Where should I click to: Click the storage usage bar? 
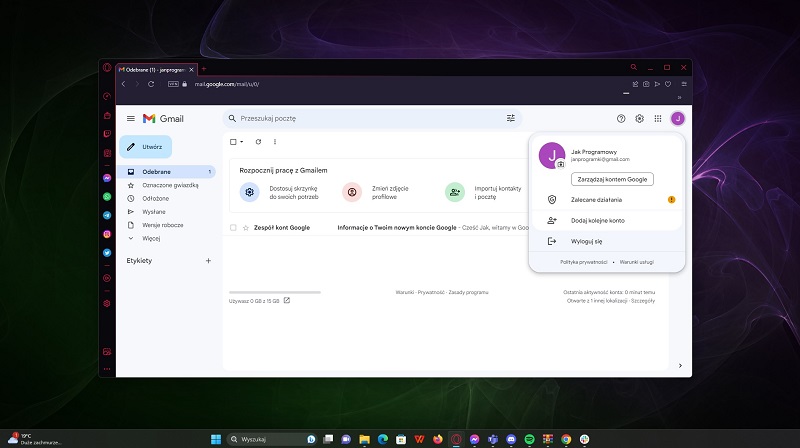point(274,292)
